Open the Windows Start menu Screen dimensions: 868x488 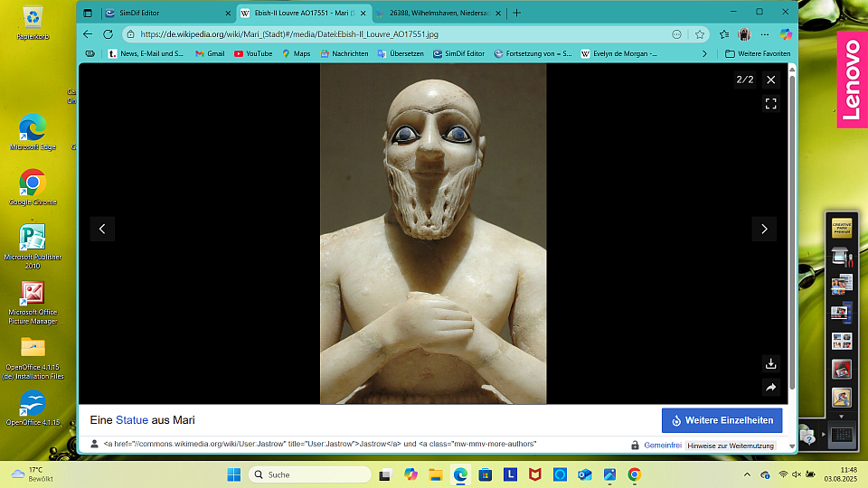234,474
